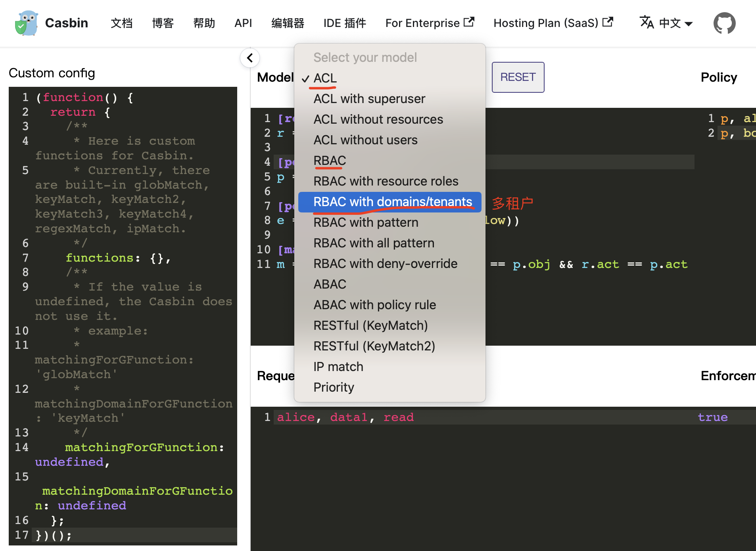Open the GitHub repository icon

point(724,23)
